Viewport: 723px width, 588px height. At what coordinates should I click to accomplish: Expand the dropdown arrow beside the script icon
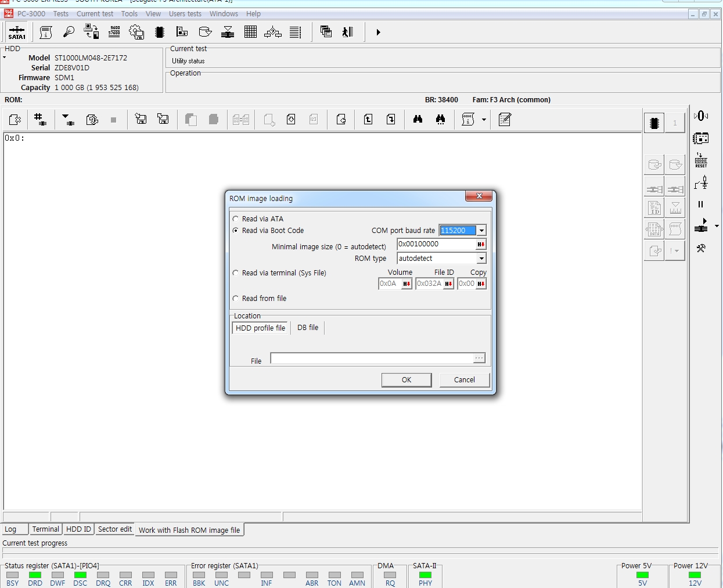tap(484, 120)
